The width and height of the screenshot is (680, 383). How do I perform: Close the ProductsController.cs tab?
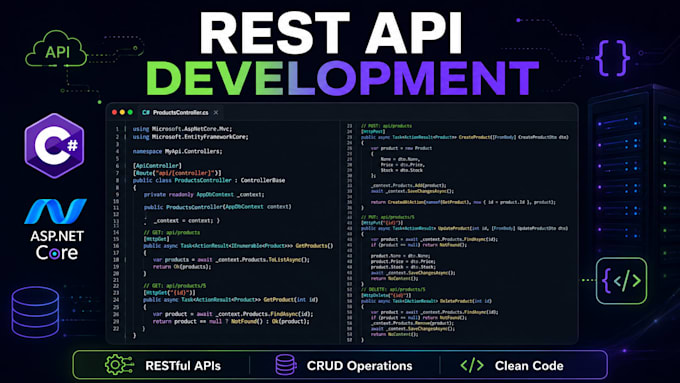pos(216,112)
